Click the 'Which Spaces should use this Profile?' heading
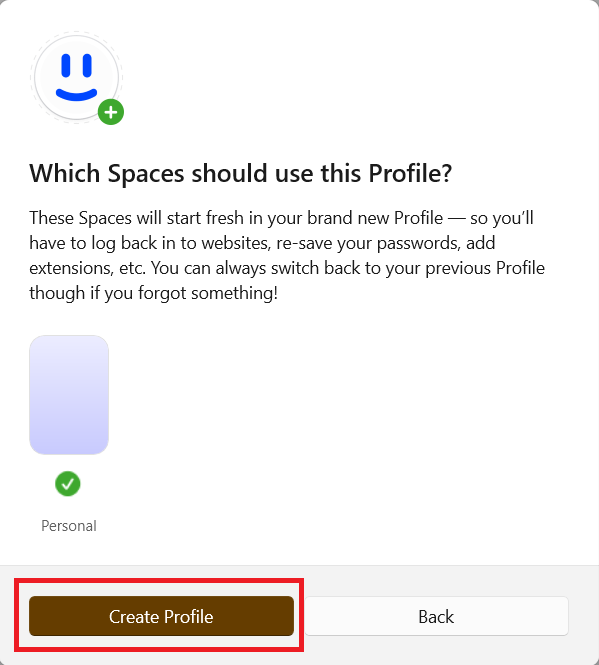 pos(241,173)
